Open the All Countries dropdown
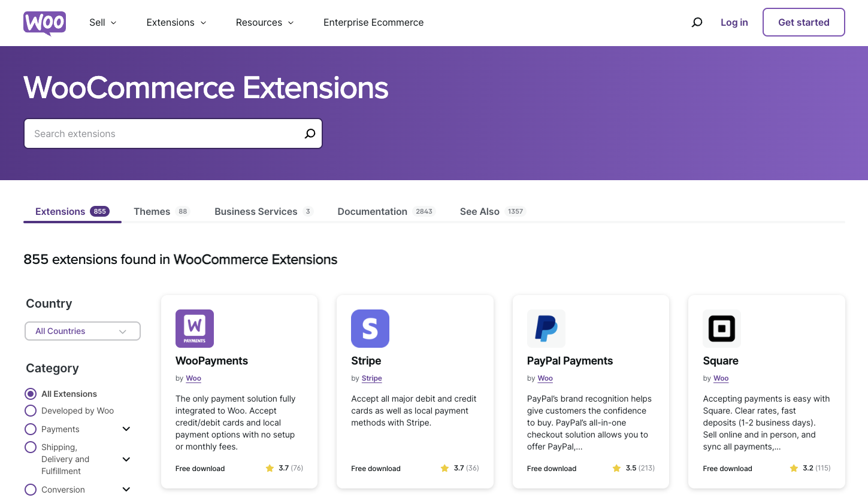 [82, 331]
